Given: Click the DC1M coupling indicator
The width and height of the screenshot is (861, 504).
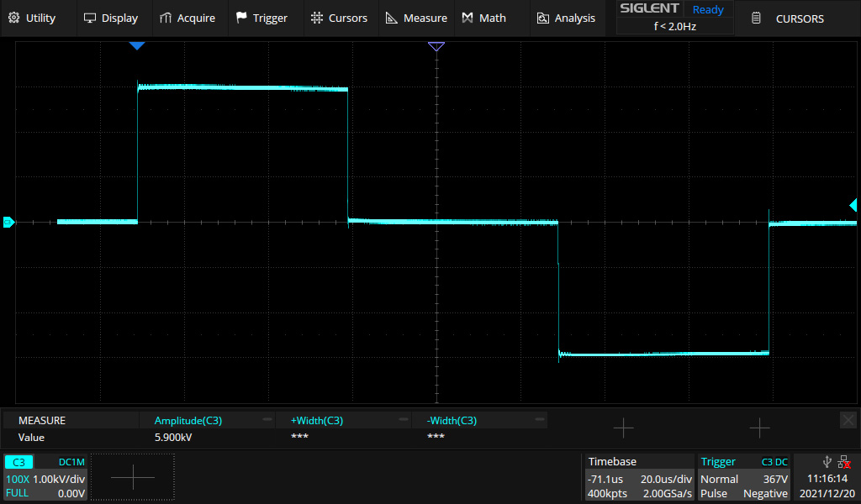Looking at the screenshot, I should [x=71, y=462].
